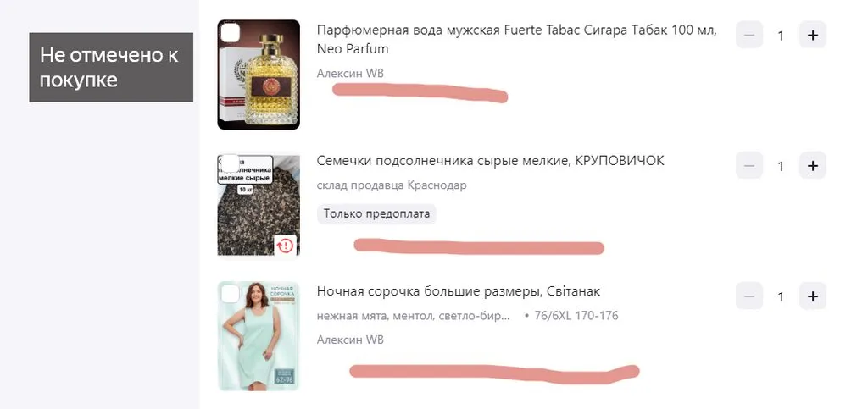Open sunflower seeds thumbnail image

click(x=259, y=205)
